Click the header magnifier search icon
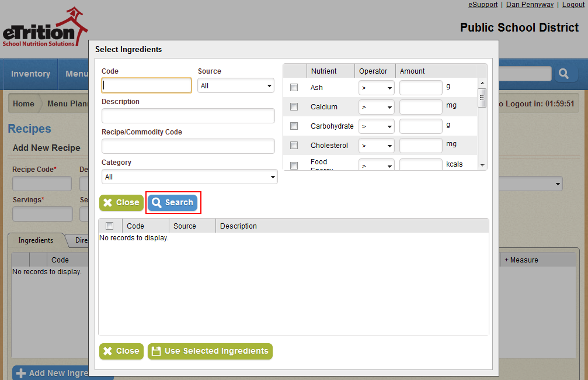588x380 pixels. [563, 74]
